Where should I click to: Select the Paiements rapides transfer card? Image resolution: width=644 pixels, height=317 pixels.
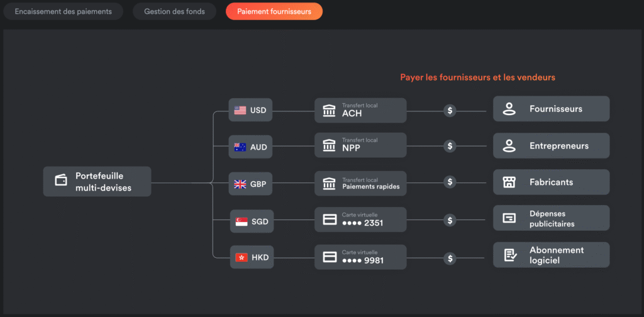[360, 184]
